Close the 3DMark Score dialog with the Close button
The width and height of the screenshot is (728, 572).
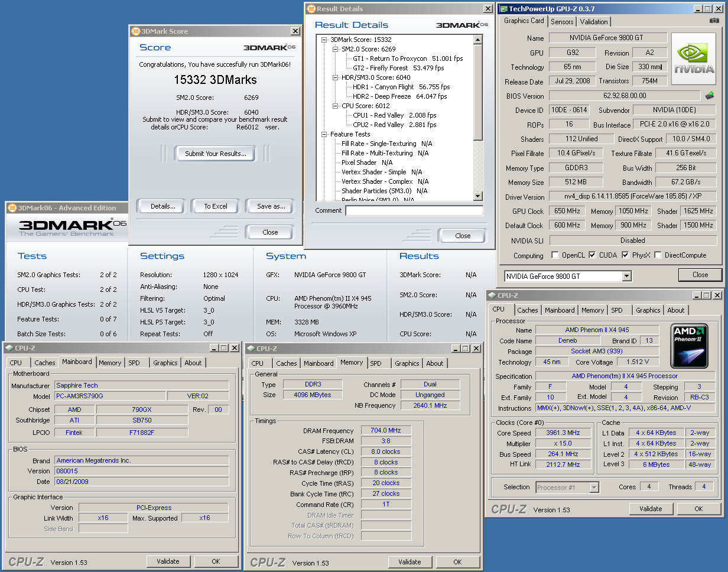[x=270, y=232]
